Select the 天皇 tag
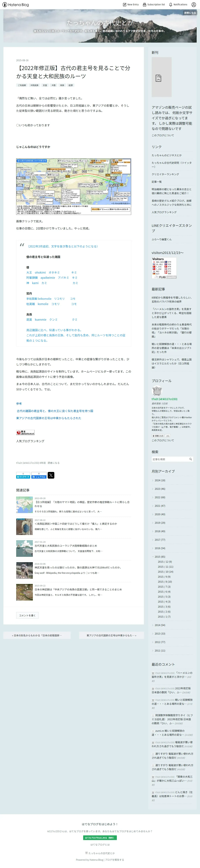 (45, 85)
